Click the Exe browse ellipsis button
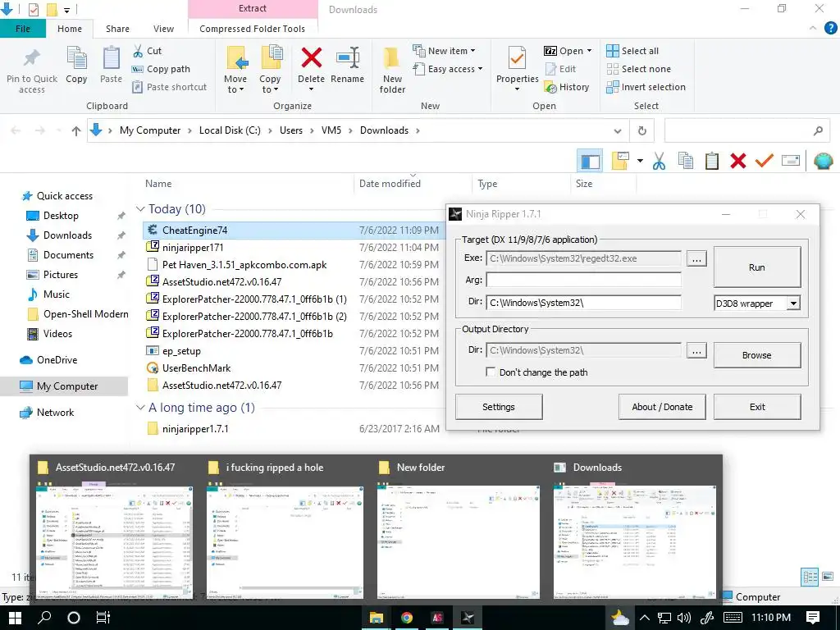The image size is (840, 630). (x=696, y=258)
